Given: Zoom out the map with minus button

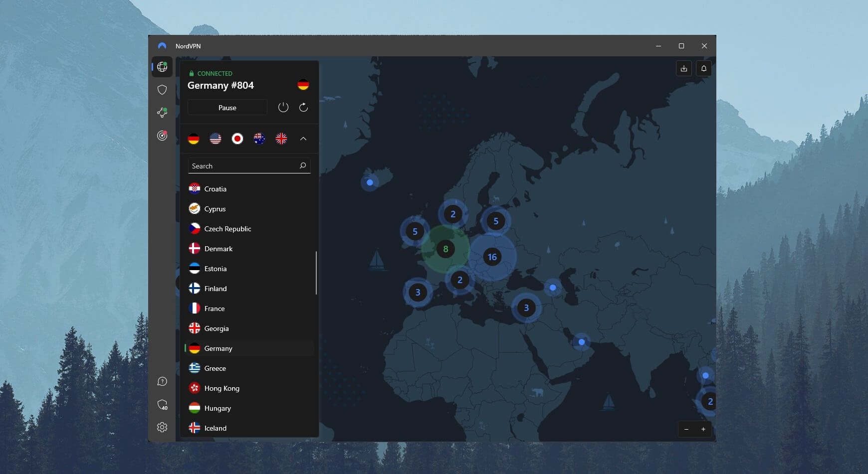Looking at the screenshot, I should [686, 429].
